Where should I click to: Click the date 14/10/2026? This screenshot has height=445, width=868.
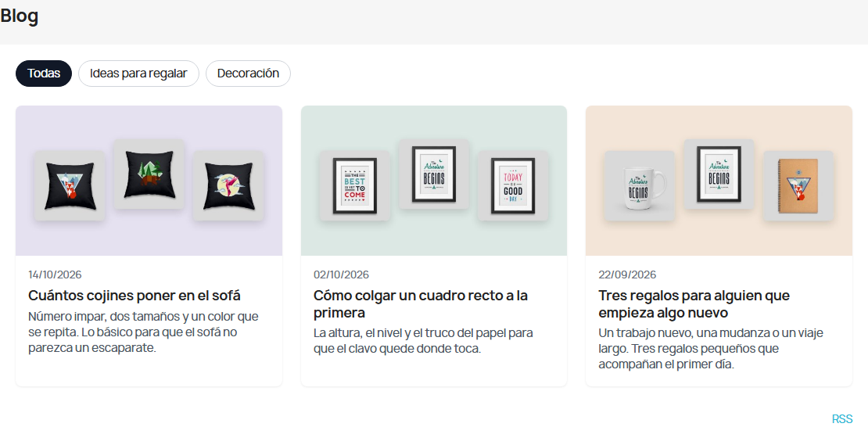click(55, 275)
